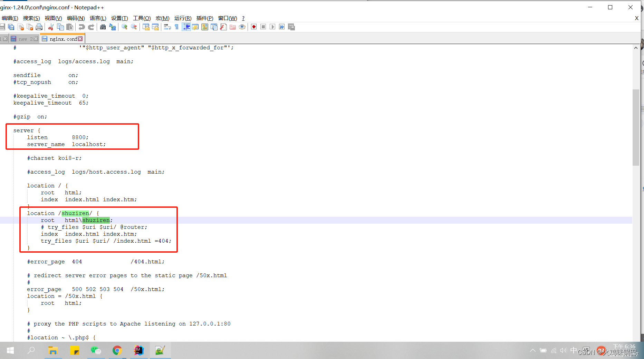Select the Save All toolbar icon
The image size is (644, 359).
11,27
